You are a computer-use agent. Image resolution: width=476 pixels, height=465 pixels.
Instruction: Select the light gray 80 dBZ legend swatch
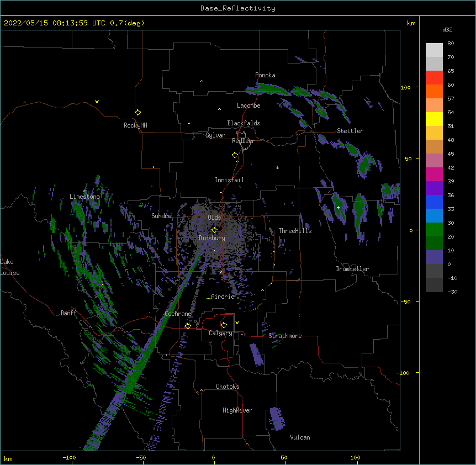click(434, 50)
